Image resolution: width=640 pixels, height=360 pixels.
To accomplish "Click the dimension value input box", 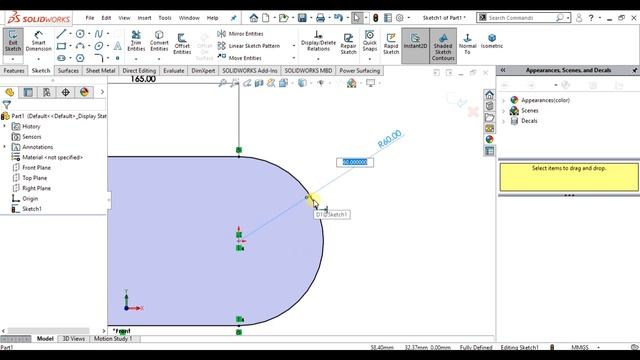I will click(355, 162).
